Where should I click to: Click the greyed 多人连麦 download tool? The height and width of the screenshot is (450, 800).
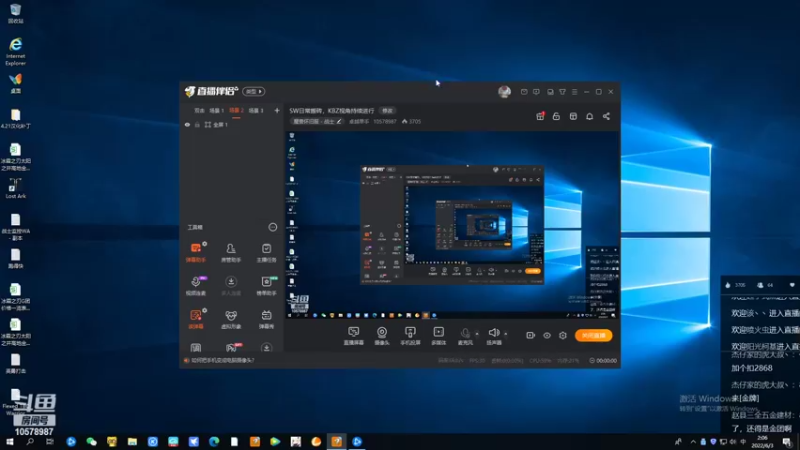click(x=231, y=286)
